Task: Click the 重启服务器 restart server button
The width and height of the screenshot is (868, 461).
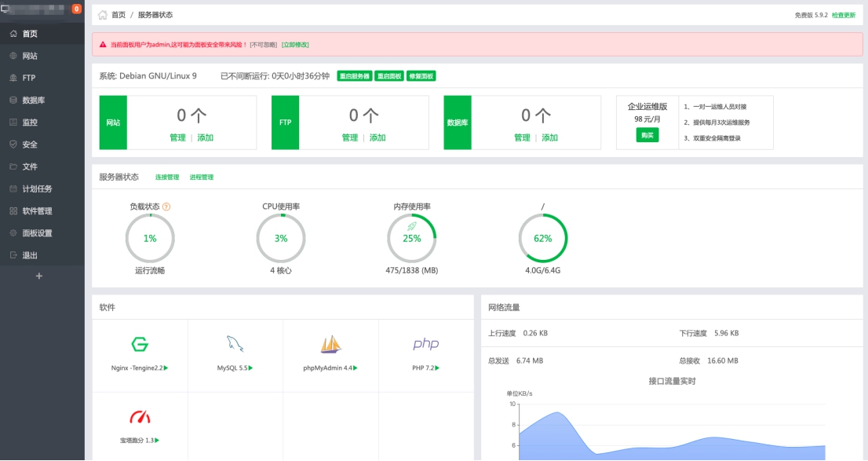Action: tap(357, 77)
